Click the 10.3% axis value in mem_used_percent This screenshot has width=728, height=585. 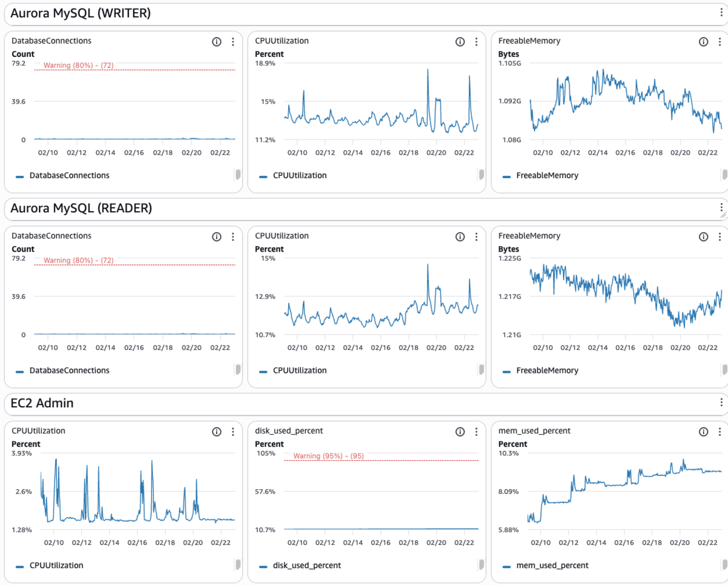[508, 453]
